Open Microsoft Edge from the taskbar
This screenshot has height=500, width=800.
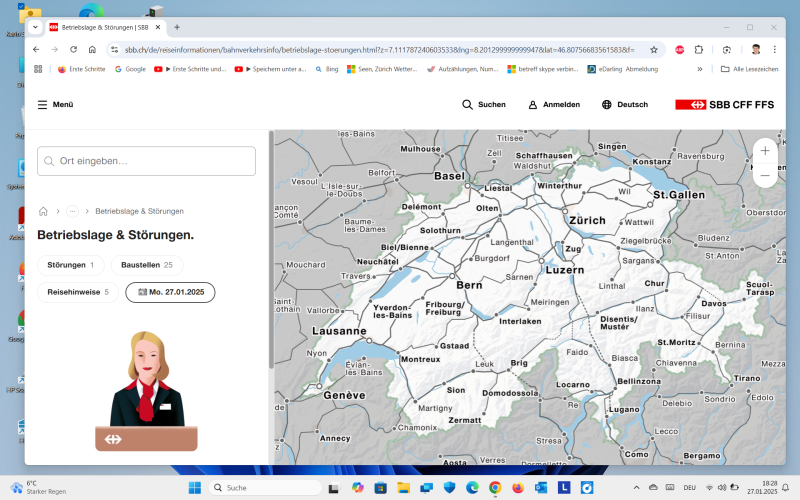pos(472,488)
